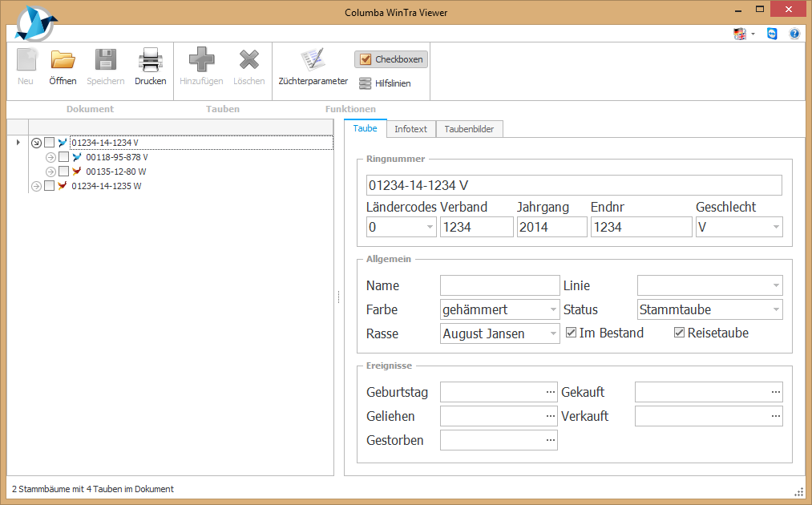Switch to the Infotext tab
Viewport: 812px width, 505px height.
click(410, 129)
